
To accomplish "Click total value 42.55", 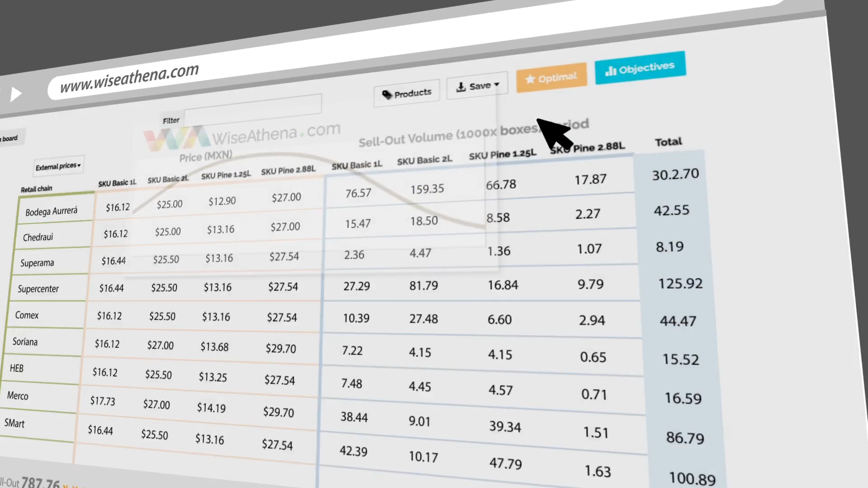I will [671, 210].
